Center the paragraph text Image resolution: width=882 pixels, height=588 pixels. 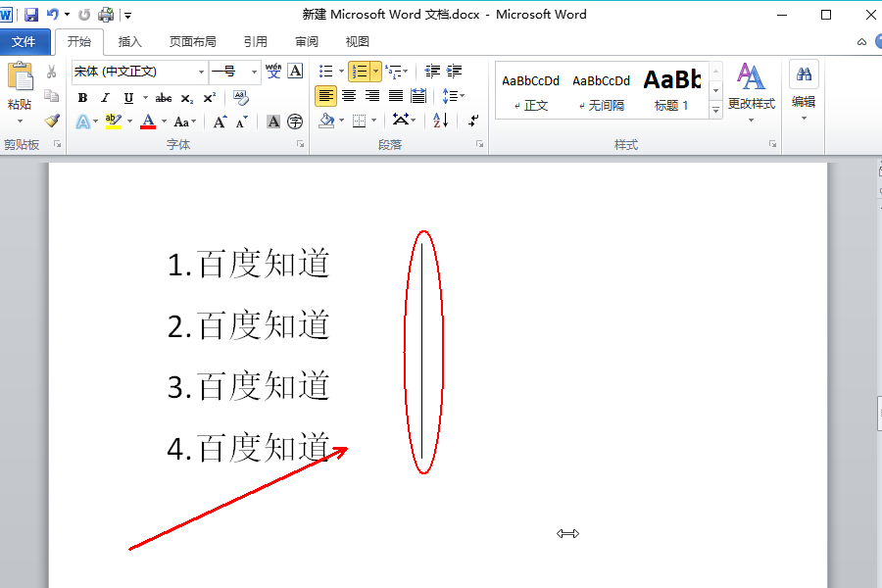pyautogui.click(x=349, y=96)
